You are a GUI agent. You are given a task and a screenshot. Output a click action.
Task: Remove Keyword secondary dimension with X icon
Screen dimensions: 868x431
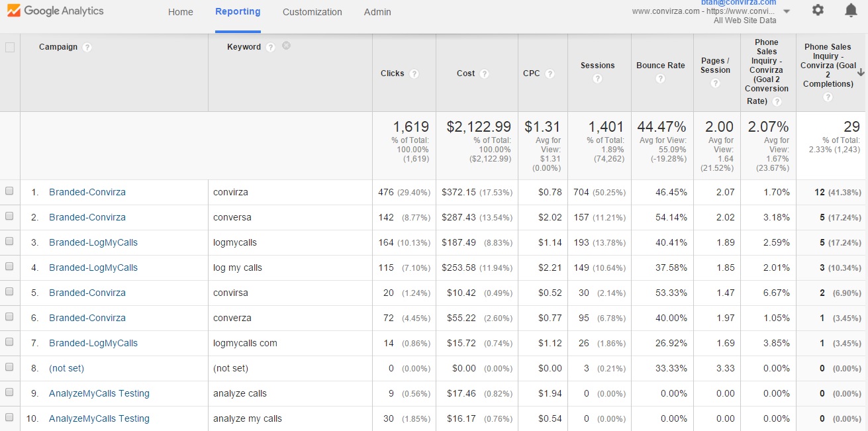click(286, 46)
